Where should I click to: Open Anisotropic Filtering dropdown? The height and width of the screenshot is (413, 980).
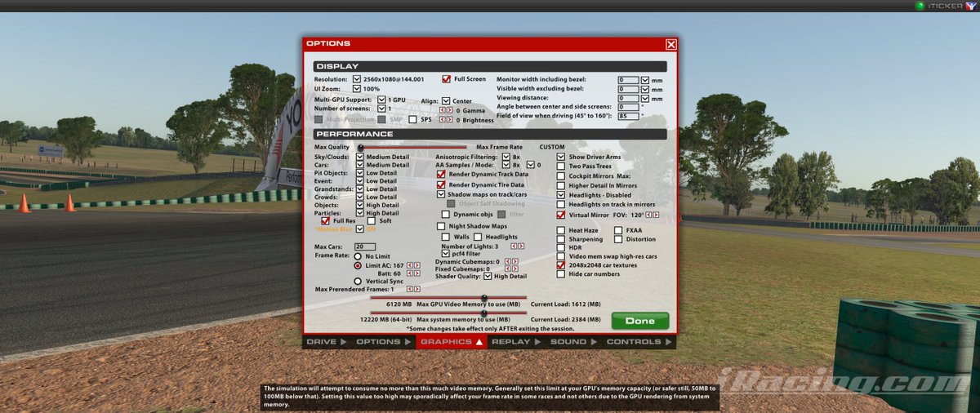pos(506,157)
